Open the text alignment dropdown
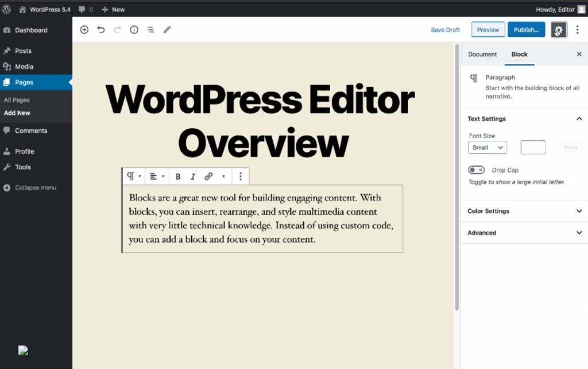Viewport: 588px width, 369px height. tap(157, 176)
